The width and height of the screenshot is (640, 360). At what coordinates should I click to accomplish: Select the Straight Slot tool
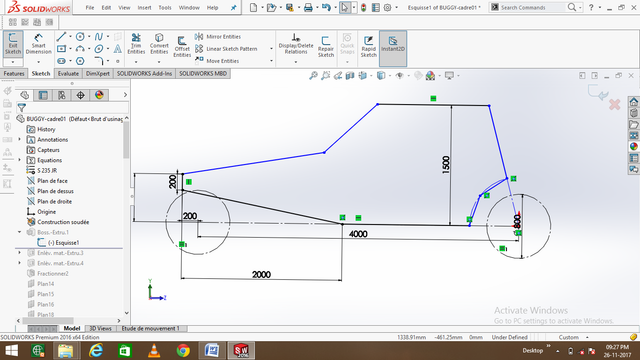pos(61,61)
